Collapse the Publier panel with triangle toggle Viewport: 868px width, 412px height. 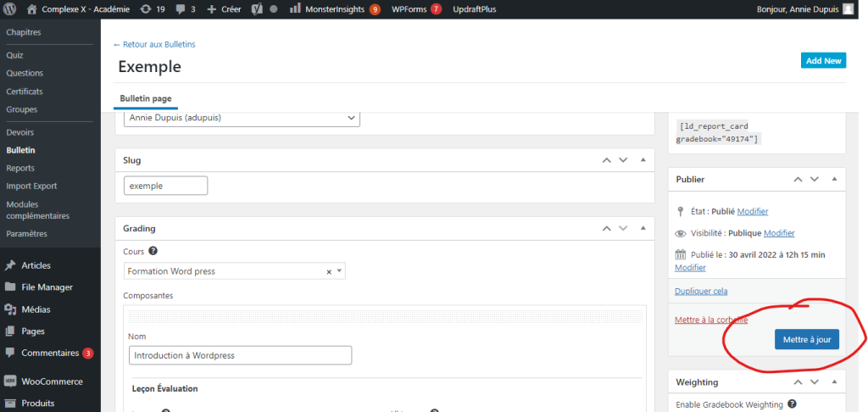[x=834, y=180]
